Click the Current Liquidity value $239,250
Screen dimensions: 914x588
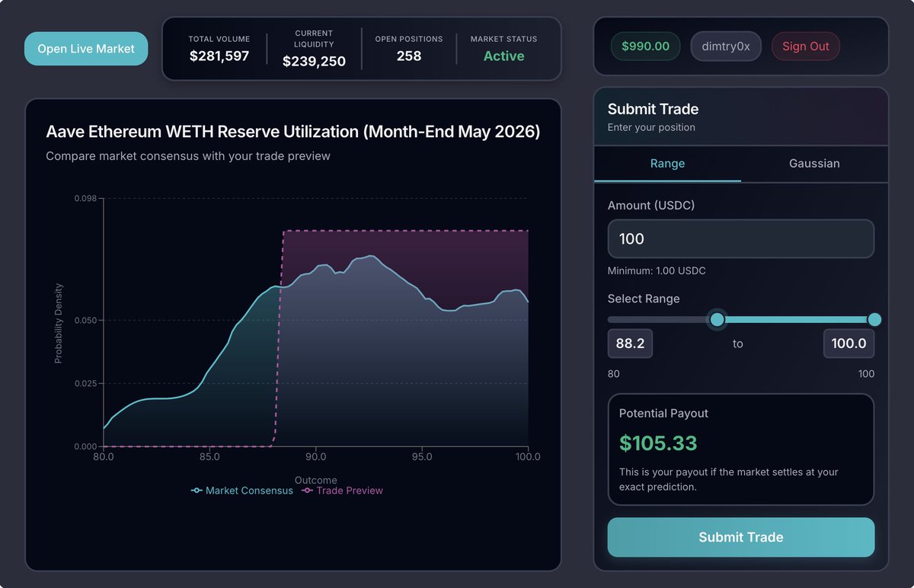pos(314,62)
